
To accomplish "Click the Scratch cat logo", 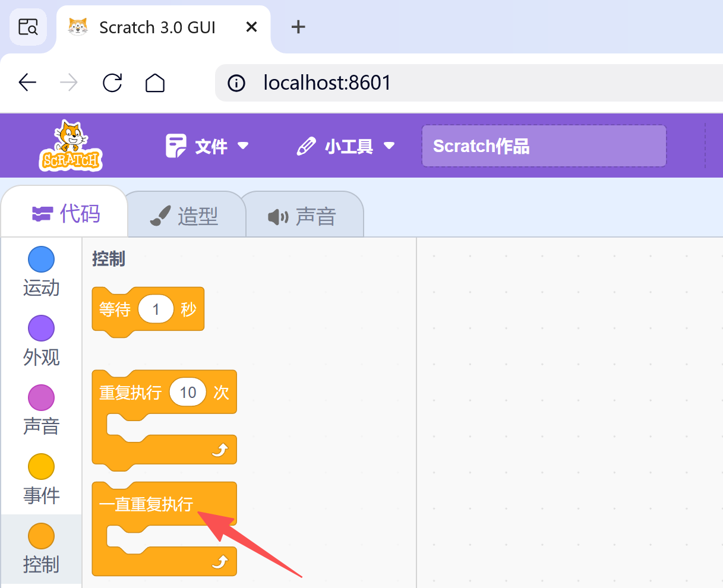I will click(71, 146).
